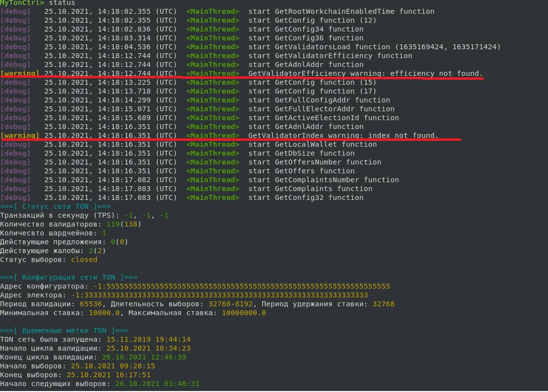
Task: Click the 'Действующие предложения: 0(0)' line
Action: [64, 242]
